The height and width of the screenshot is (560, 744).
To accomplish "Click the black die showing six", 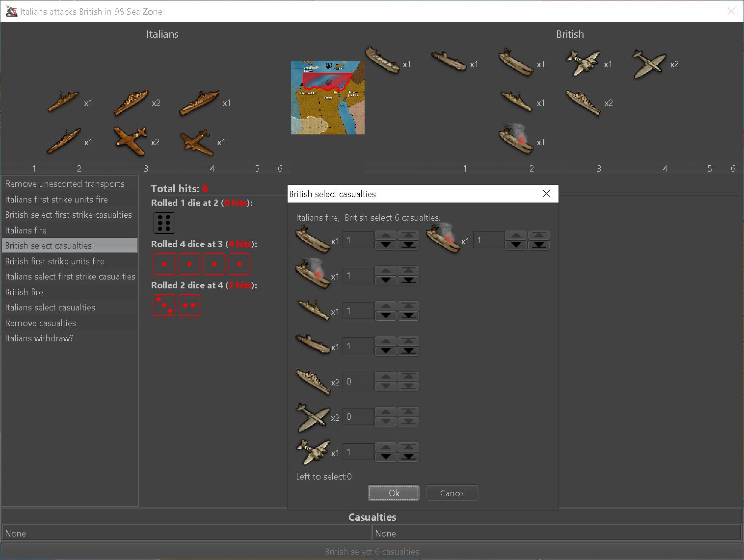I will pos(164,223).
